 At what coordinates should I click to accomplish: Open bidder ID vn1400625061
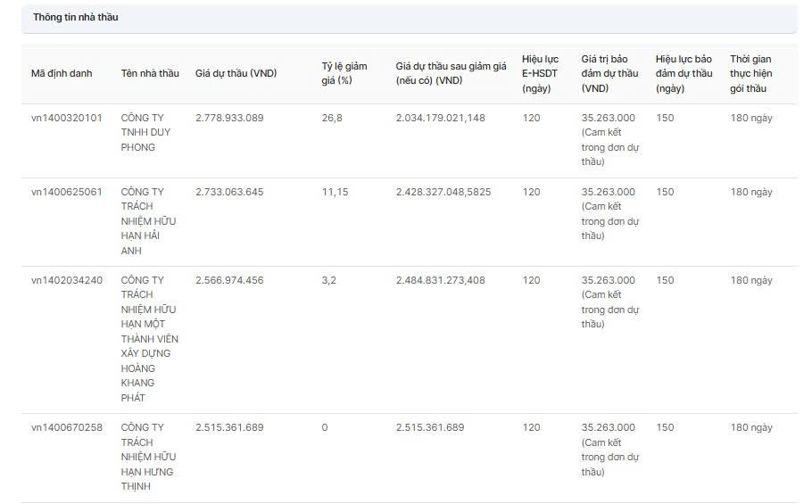(67, 192)
